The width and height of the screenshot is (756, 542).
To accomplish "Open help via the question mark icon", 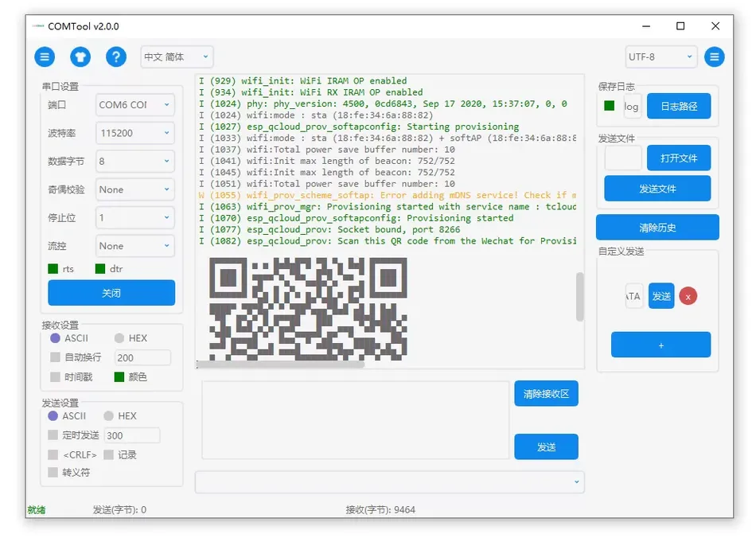I will (115, 57).
